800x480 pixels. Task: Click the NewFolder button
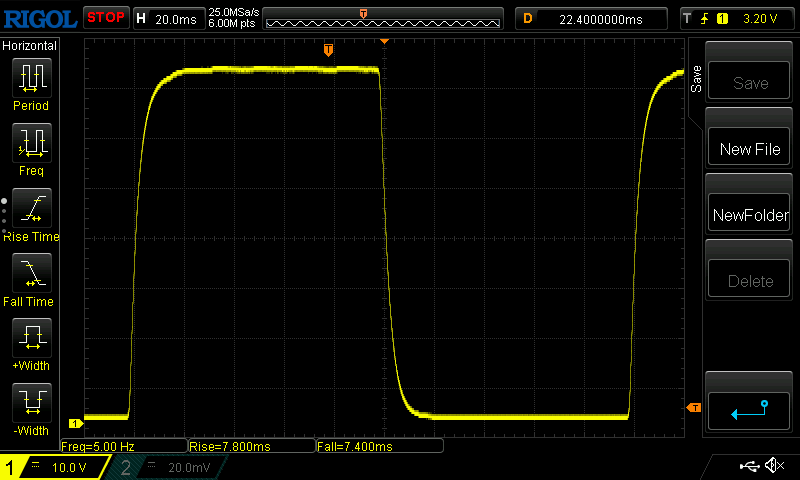click(749, 212)
